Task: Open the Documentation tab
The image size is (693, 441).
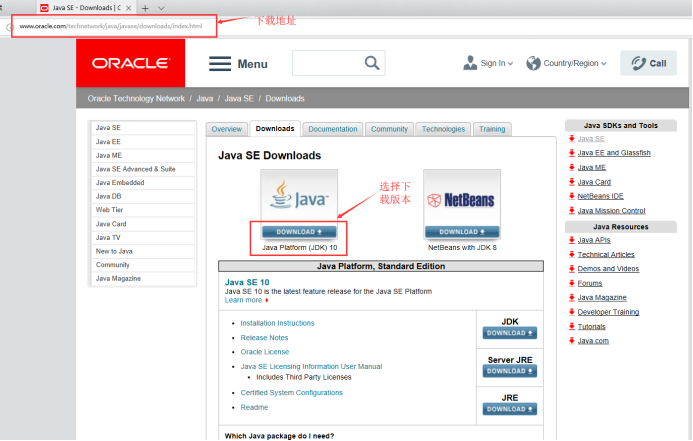Action: pyautogui.click(x=333, y=129)
